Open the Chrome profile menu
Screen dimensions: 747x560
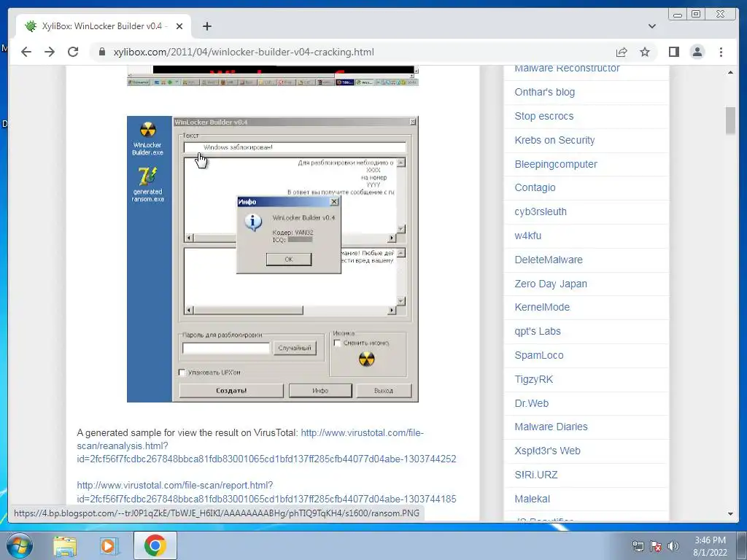click(697, 52)
